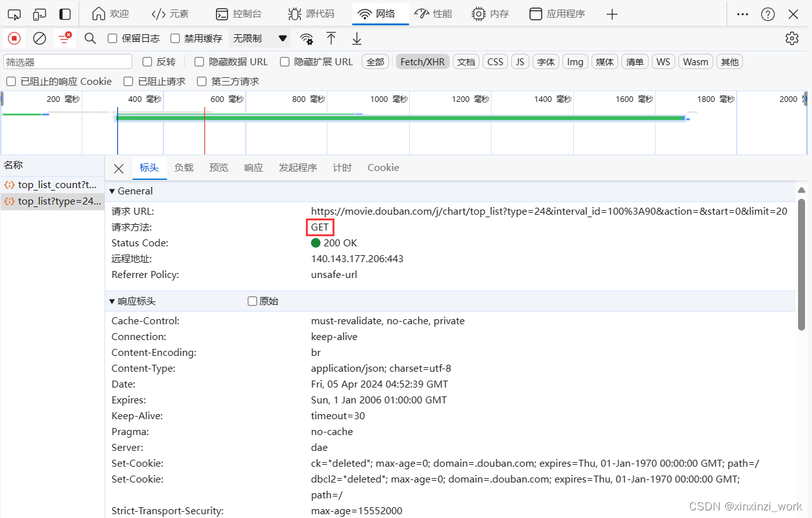This screenshot has height=518, width=812.
Task: Open network search magnifier
Action: [90, 39]
